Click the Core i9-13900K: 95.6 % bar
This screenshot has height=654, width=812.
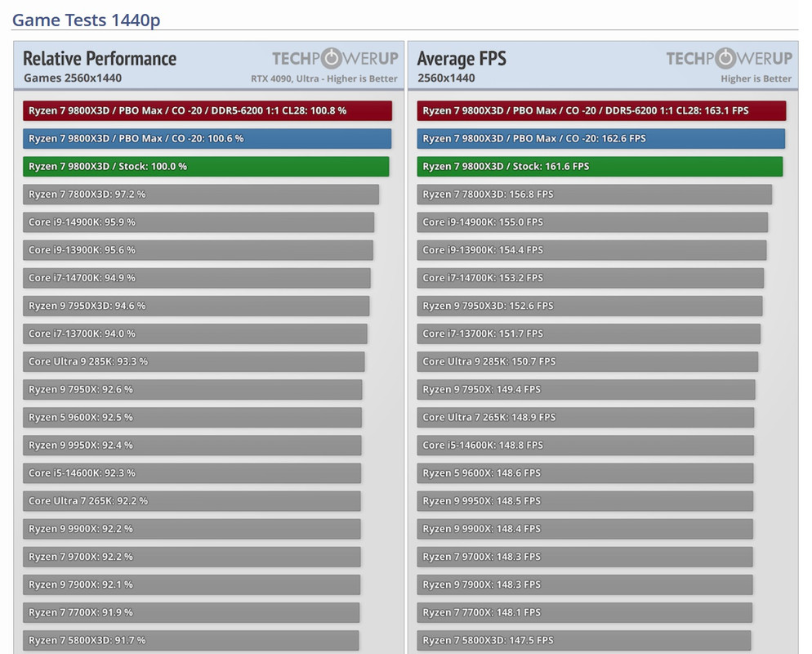198,250
